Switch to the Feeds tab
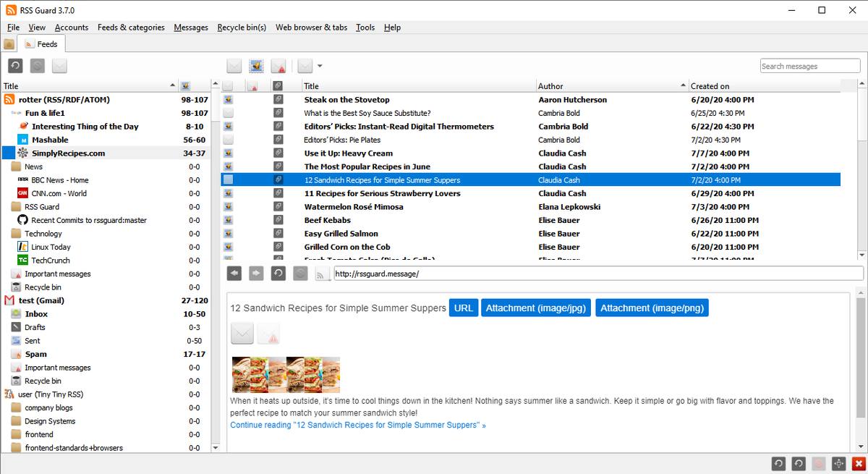This screenshot has height=474, width=868. pos(41,44)
